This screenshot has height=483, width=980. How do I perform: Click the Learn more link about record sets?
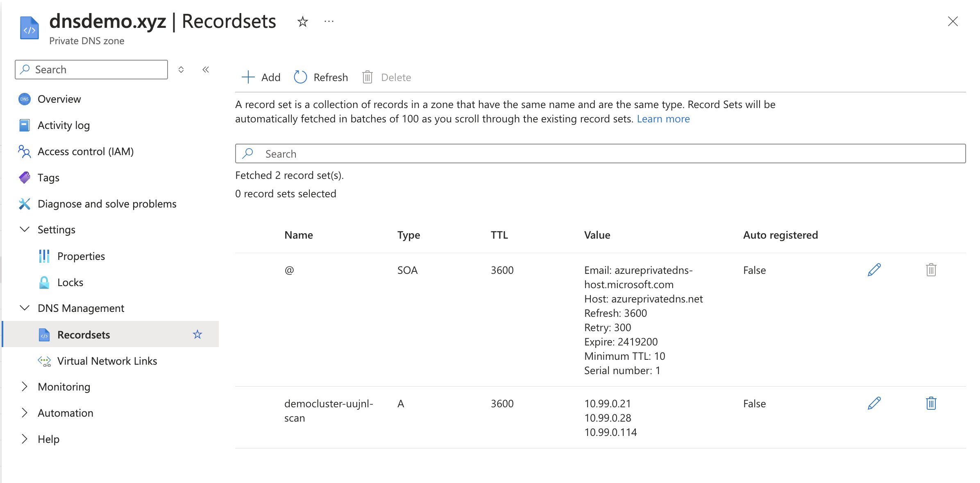(x=663, y=119)
